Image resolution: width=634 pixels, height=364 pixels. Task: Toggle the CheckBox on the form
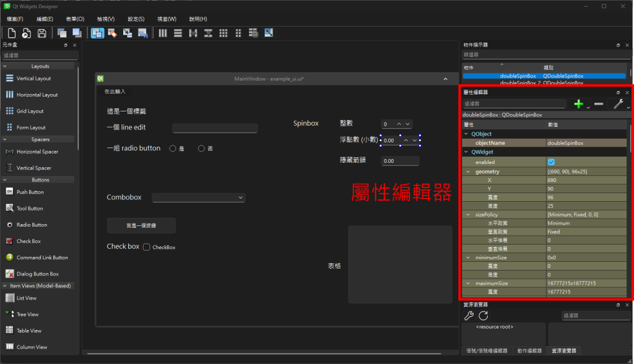[146, 247]
